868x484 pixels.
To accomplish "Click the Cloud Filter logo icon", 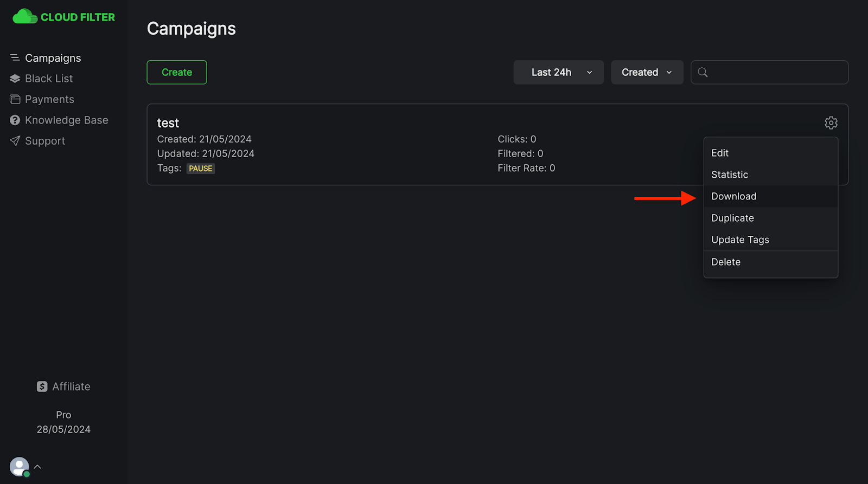I will (25, 17).
